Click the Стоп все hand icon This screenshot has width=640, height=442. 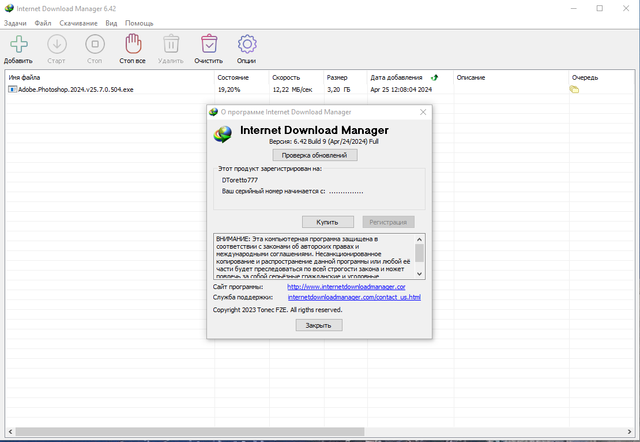[x=133, y=44]
